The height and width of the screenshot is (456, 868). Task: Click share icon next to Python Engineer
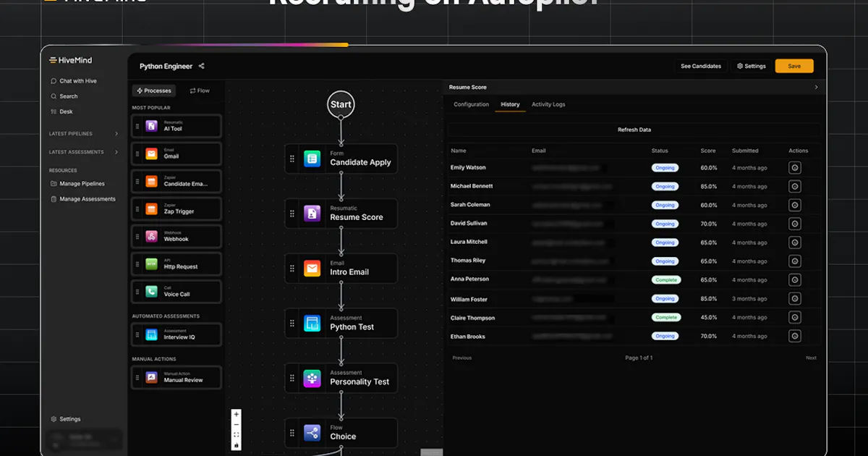pos(202,66)
